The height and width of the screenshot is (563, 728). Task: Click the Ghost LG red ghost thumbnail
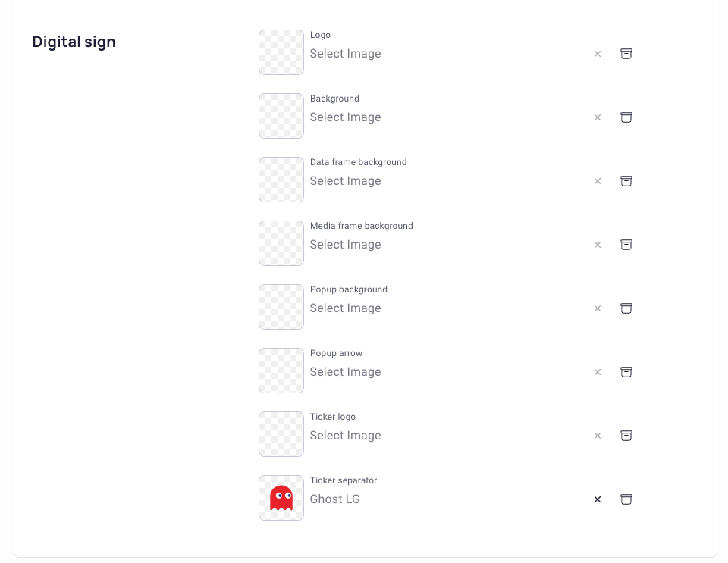[281, 498]
